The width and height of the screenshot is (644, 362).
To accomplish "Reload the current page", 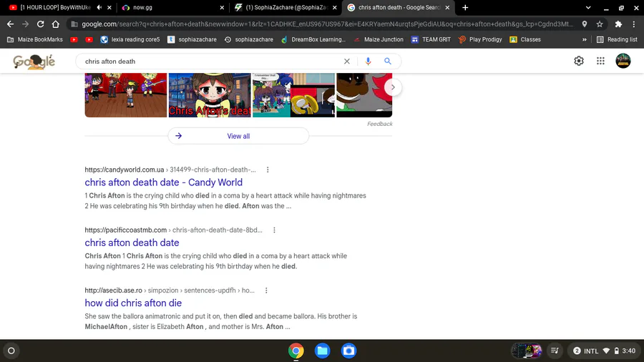I will click(40, 24).
